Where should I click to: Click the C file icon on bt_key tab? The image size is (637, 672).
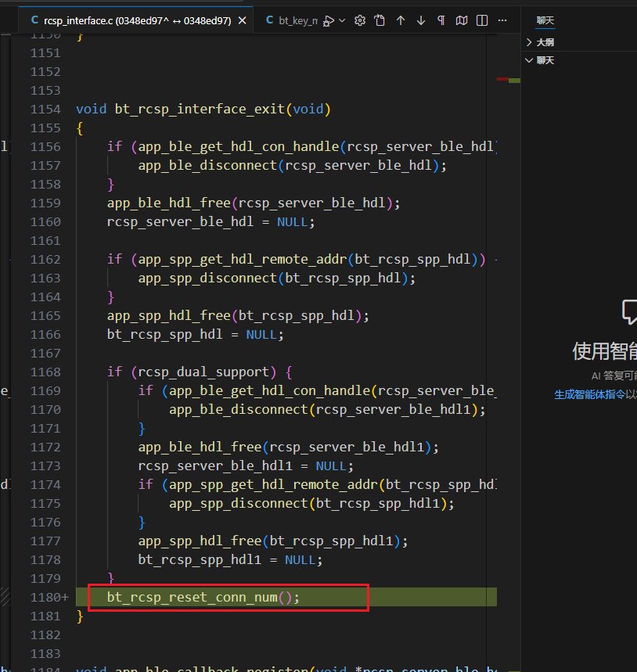pyautogui.click(x=270, y=20)
